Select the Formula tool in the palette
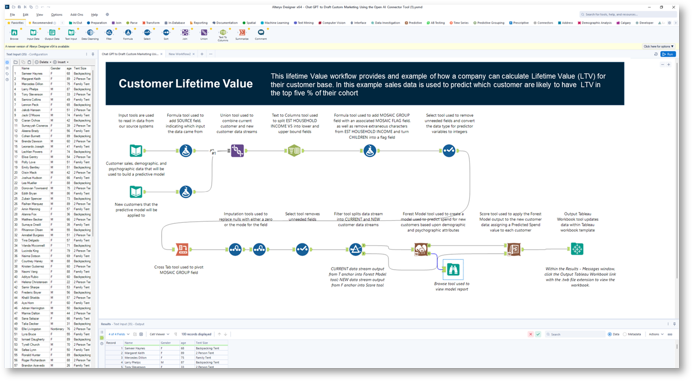 pyautogui.click(x=128, y=34)
